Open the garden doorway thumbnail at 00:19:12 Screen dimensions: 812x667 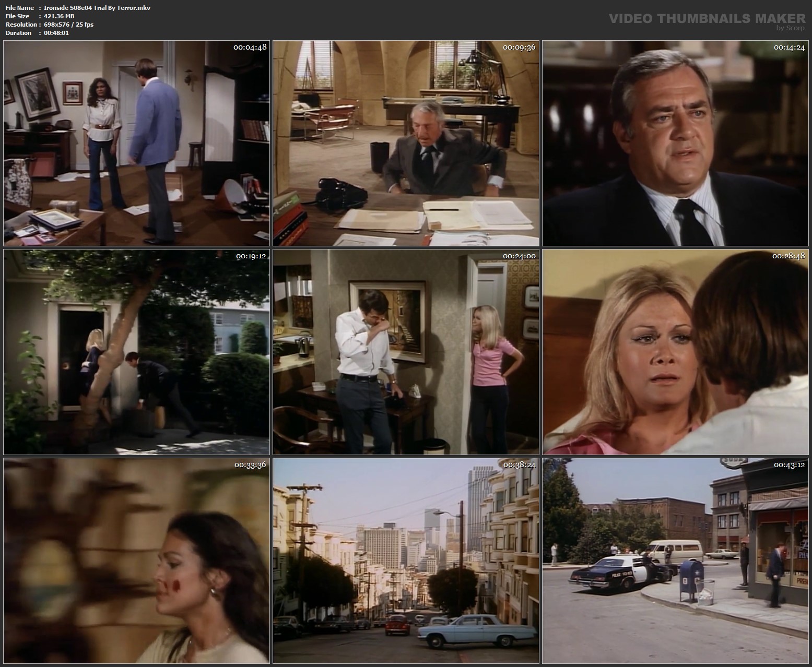[136, 352]
